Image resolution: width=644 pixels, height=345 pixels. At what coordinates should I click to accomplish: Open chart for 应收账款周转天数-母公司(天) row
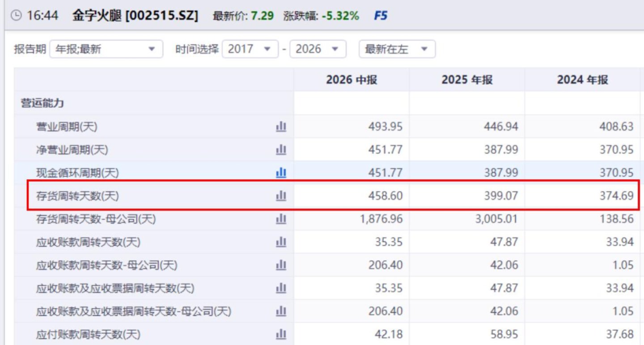coord(281,265)
